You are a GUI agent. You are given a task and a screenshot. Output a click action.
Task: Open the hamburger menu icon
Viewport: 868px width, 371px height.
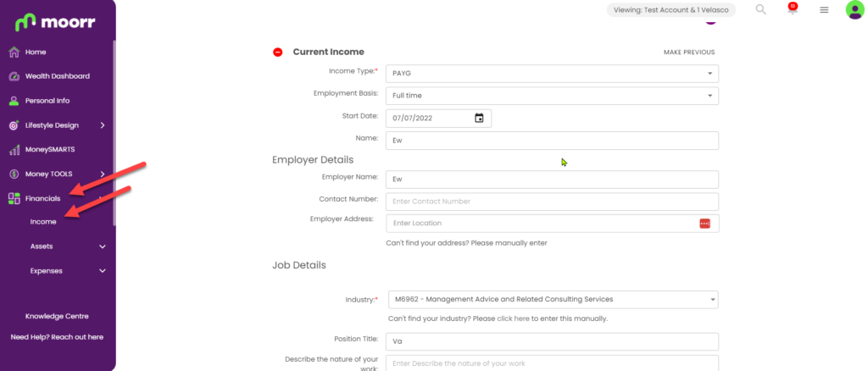pos(824,10)
